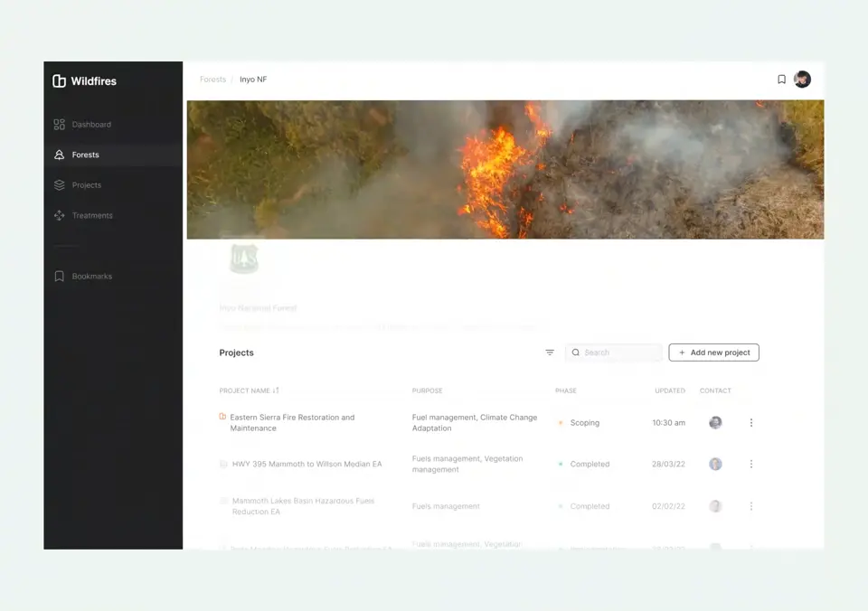Open the projects filter icon
The height and width of the screenshot is (611, 868).
coord(550,352)
